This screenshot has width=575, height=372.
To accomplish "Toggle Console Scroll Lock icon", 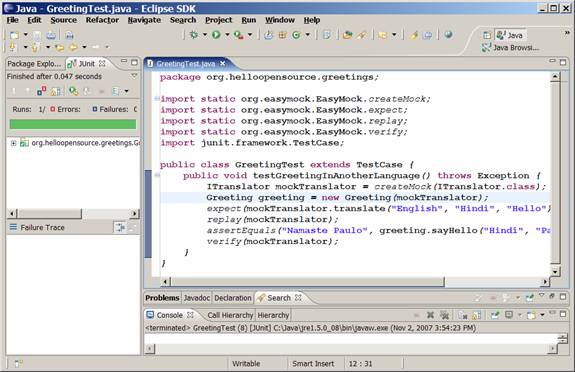I will (x=476, y=315).
